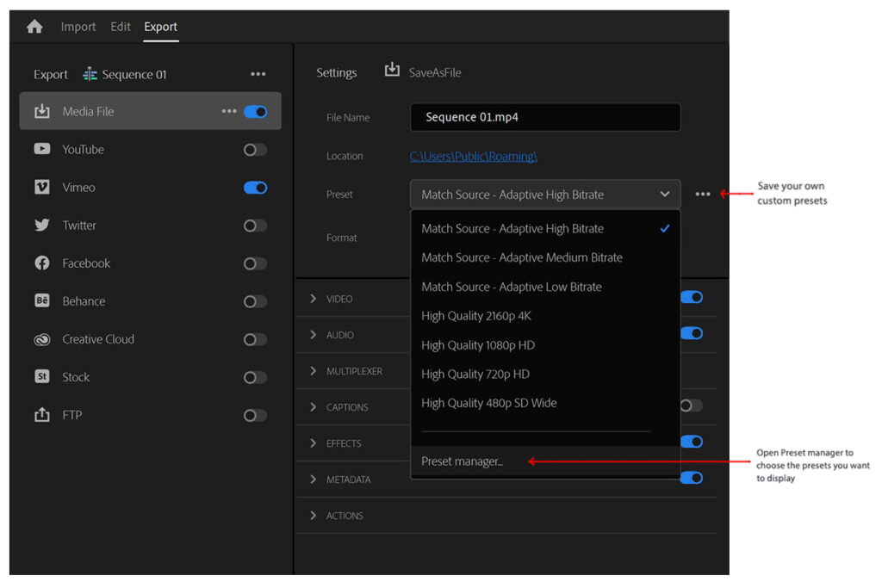Select the Creative Cloud destination label

coord(98,339)
